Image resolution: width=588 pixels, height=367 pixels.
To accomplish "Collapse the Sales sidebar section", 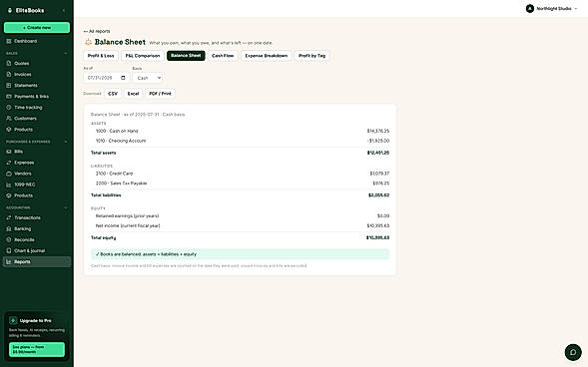I will (66, 53).
